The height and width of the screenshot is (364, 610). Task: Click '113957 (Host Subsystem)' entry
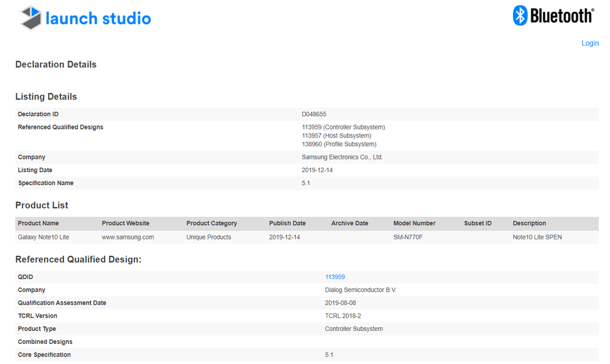pos(336,136)
